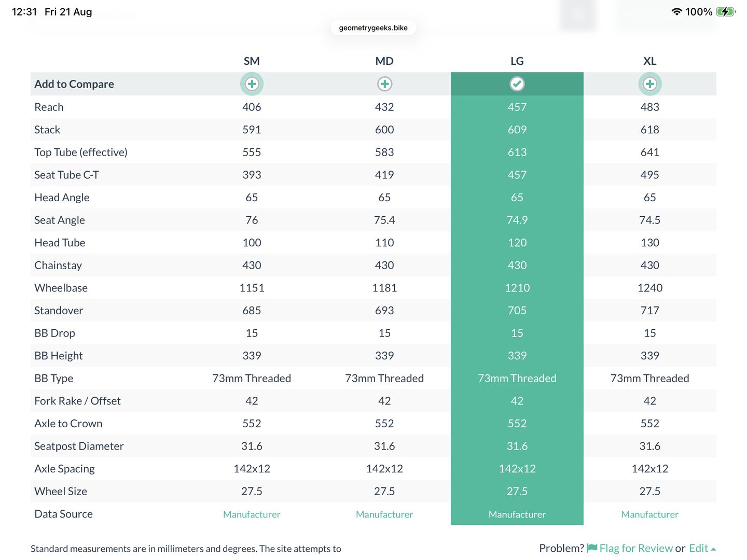Image resolution: width=747 pixels, height=560 pixels.
Task: Tap the battery charging icon
Action: coord(725,11)
